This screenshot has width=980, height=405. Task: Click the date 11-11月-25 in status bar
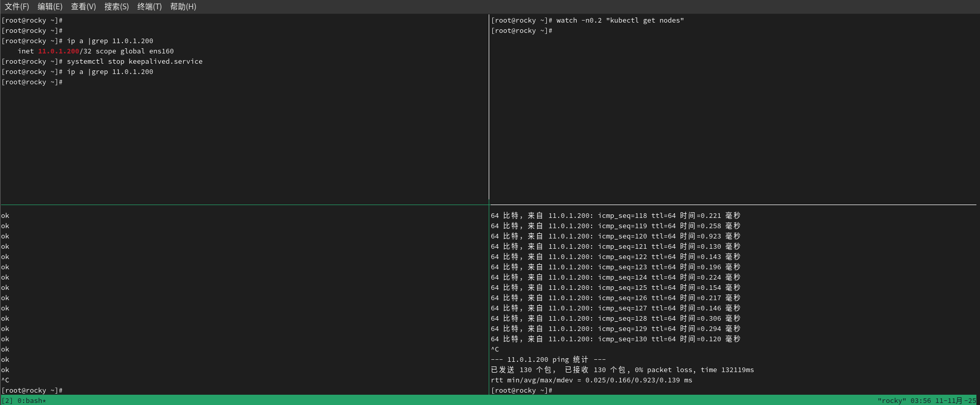[955, 401]
